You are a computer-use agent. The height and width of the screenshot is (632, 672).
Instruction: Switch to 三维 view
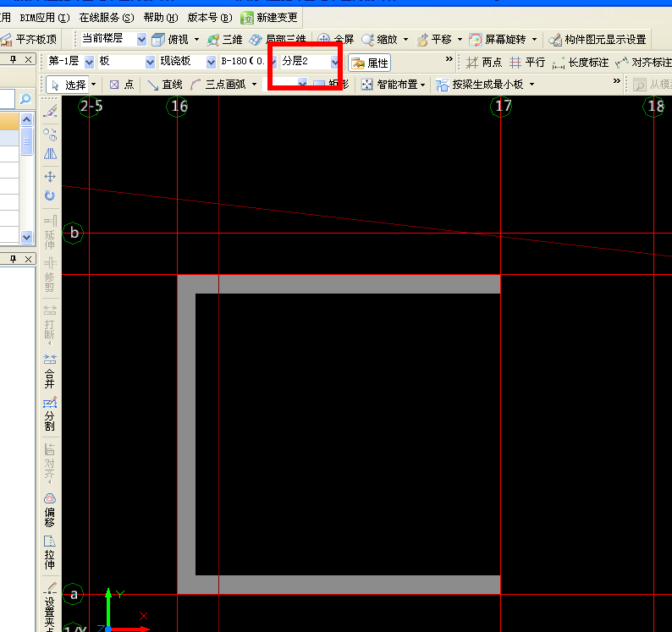point(224,40)
